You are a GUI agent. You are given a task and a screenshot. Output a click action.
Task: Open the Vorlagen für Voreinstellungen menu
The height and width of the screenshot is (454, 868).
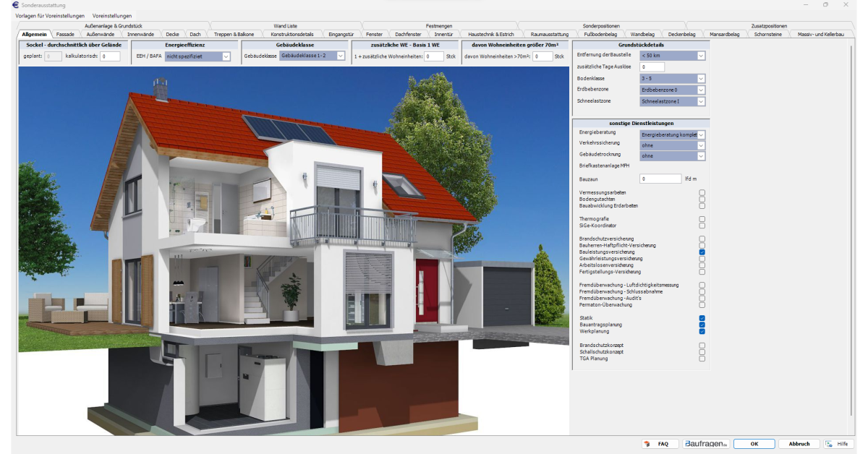coord(50,15)
